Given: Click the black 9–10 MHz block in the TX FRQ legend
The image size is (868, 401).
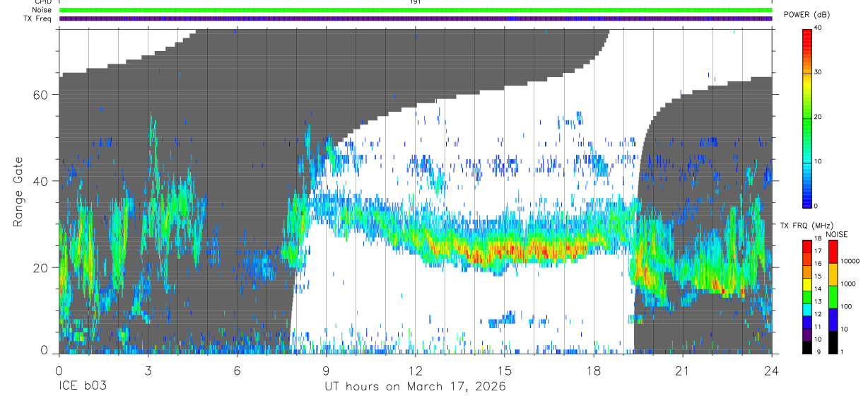Looking at the screenshot, I should [x=807, y=347].
